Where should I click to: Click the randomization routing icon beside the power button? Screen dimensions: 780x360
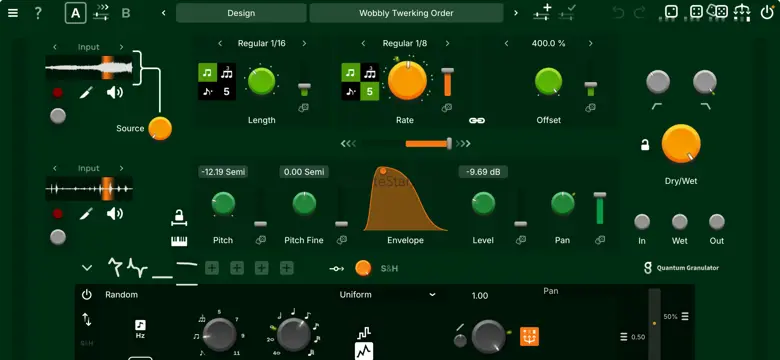pyautogui.click(x=743, y=12)
